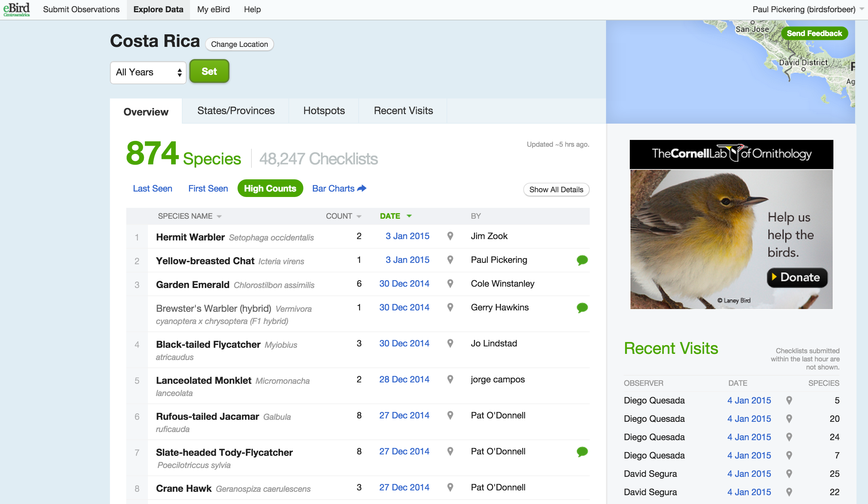Image resolution: width=868 pixels, height=504 pixels.
Task: Switch to the First Seen view
Action: [x=208, y=188]
